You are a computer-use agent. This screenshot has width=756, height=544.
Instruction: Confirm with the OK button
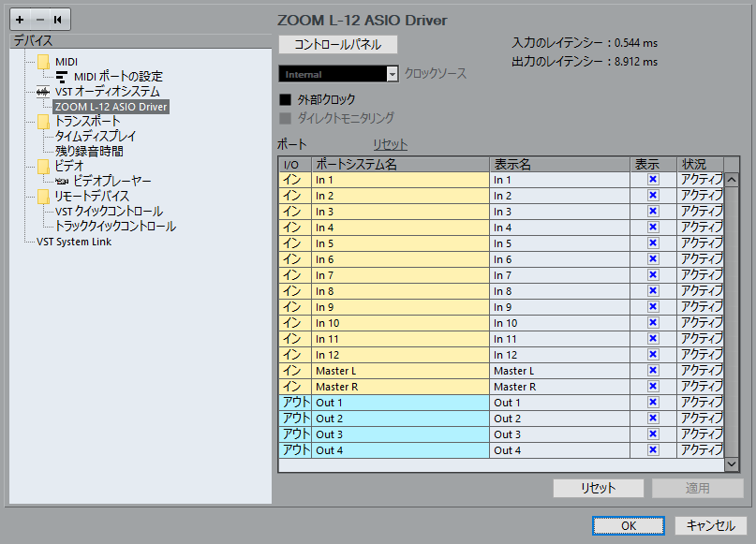click(629, 525)
